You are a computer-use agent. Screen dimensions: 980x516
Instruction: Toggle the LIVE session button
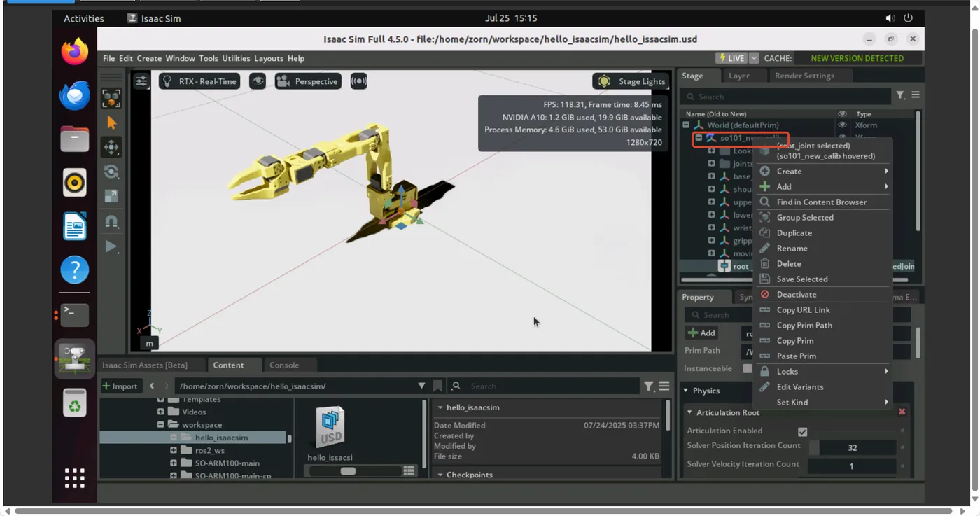point(731,58)
